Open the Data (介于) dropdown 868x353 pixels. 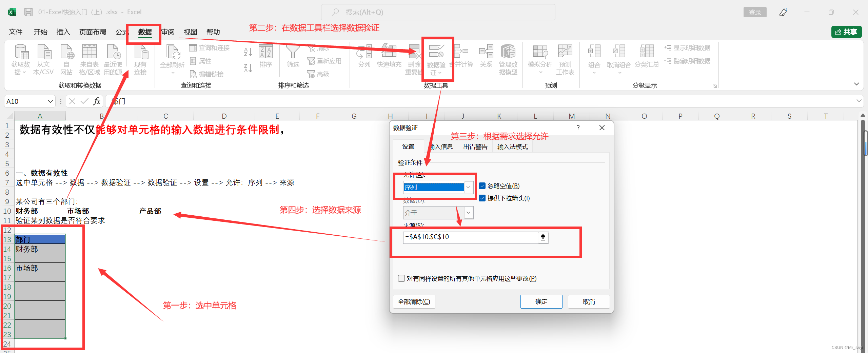[468, 213]
